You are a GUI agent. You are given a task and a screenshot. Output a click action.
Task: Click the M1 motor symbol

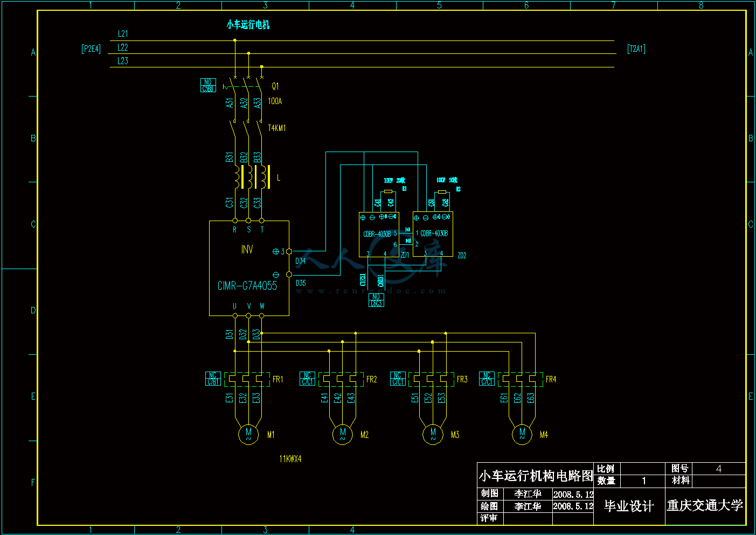[x=248, y=434]
